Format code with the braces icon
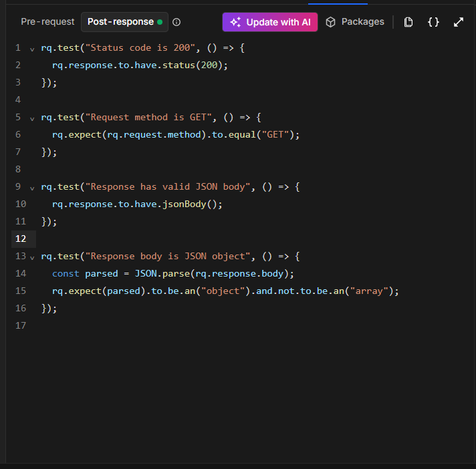Viewport: 476px width, 469px height. coord(433,22)
